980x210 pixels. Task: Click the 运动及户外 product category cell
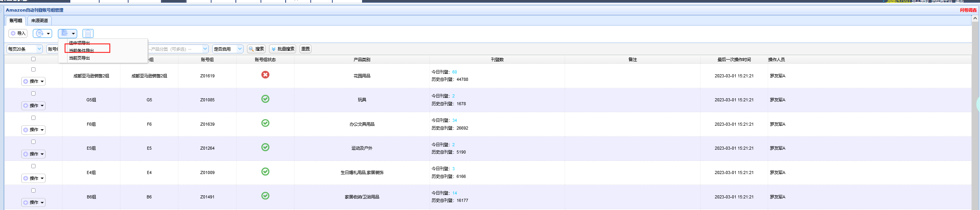[x=362, y=148]
